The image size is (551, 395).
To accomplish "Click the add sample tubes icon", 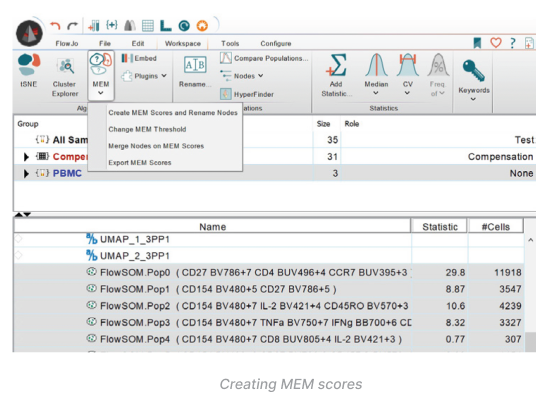I will point(94,26).
